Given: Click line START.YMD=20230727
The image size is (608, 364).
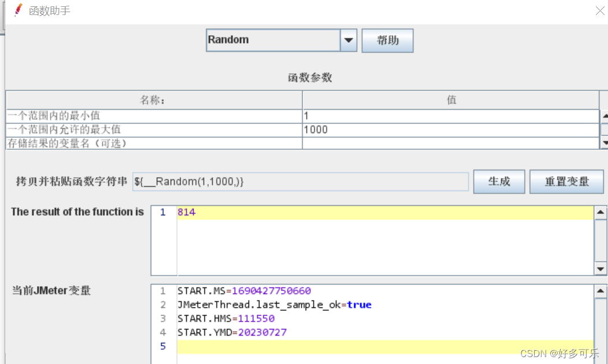Looking at the screenshot, I should pos(232,333).
